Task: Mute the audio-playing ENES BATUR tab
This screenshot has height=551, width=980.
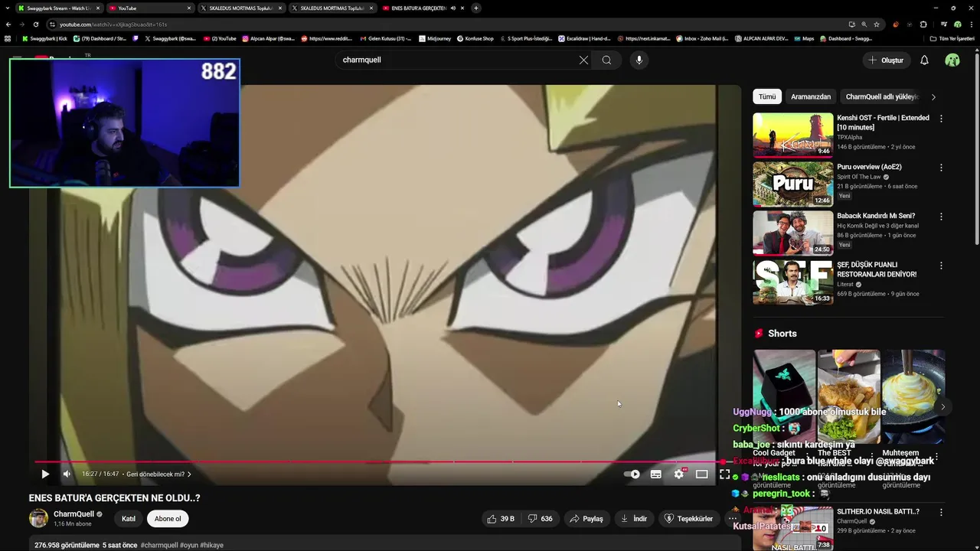Action: click(x=453, y=8)
